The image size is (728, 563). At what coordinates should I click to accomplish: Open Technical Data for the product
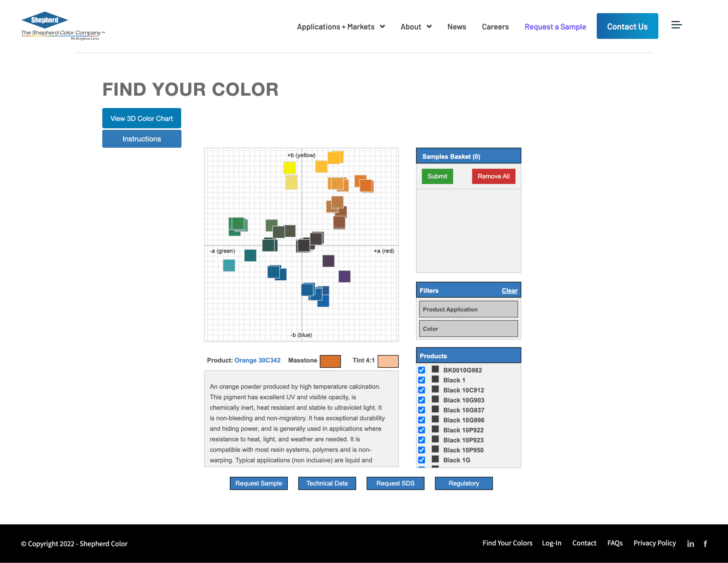(x=327, y=483)
